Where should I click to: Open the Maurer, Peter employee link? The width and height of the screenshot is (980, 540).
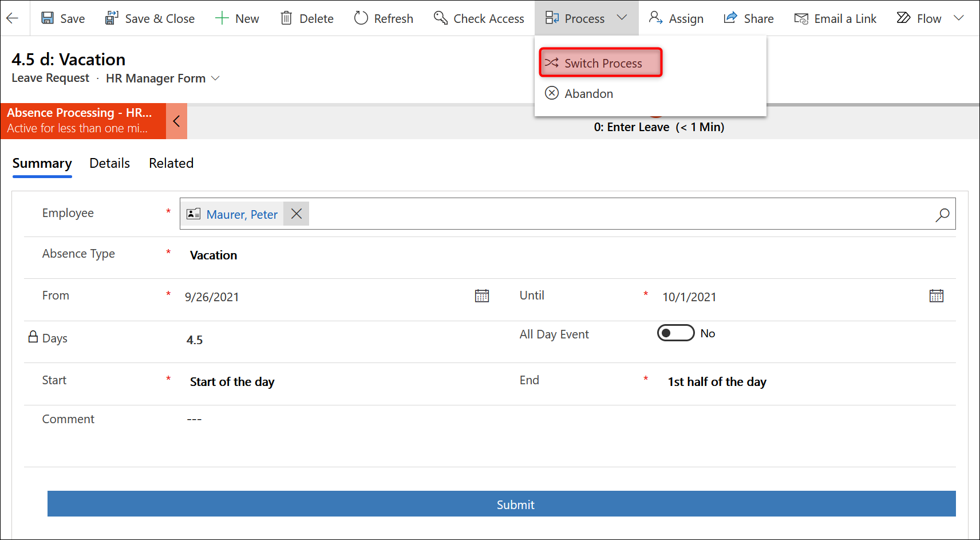pos(242,215)
